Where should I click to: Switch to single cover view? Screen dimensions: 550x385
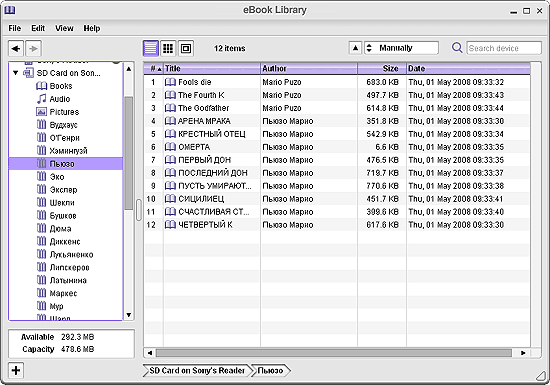click(186, 48)
